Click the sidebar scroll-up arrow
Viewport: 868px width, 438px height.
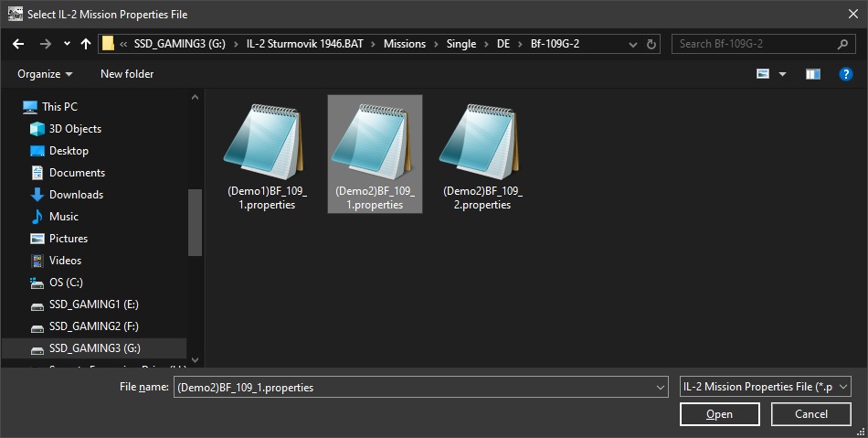[195, 97]
